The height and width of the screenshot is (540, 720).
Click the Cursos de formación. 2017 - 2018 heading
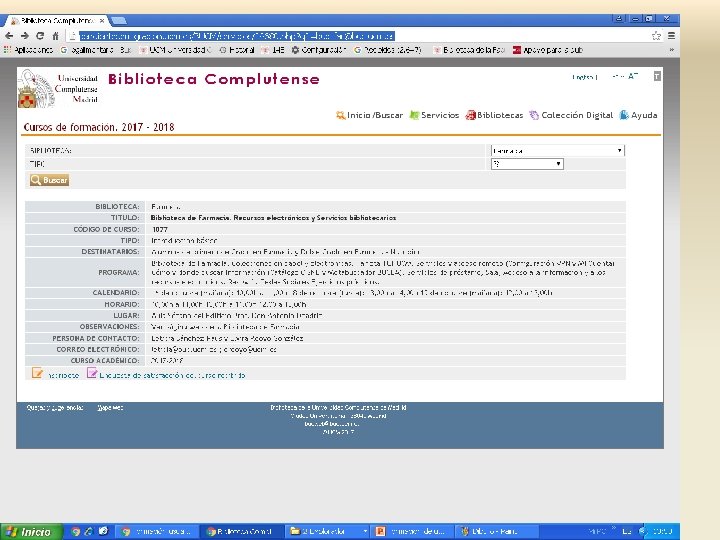(99, 127)
